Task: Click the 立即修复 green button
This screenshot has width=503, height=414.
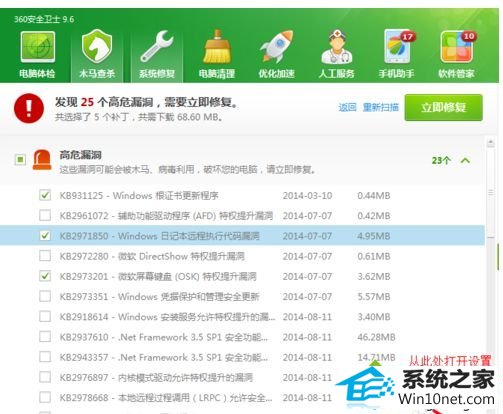Action: (x=443, y=107)
